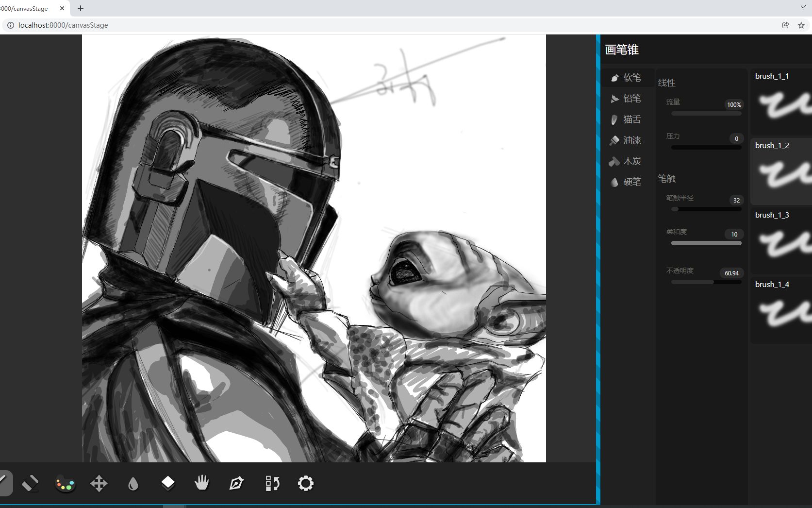Select the water drop blur tool
The image size is (812, 508).
(133, 483)
